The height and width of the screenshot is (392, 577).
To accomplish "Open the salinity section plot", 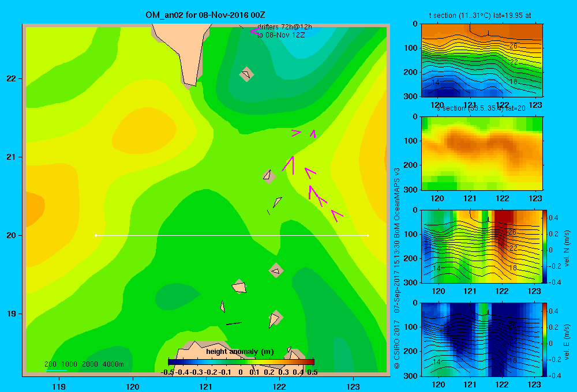I will (x=482, y=153).
